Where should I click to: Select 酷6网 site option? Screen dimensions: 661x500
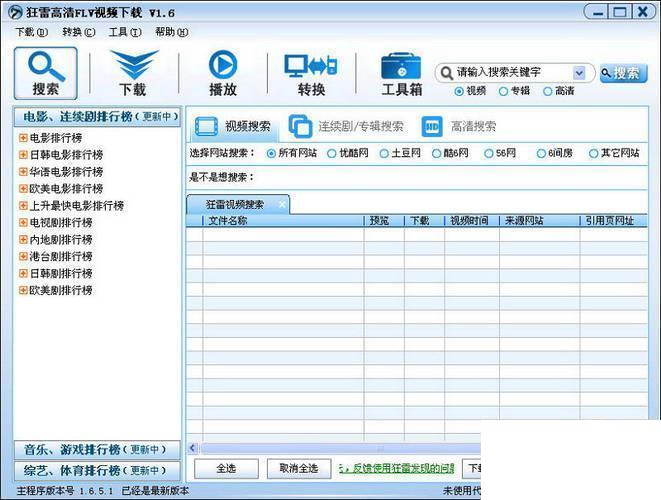click(436, 153)
